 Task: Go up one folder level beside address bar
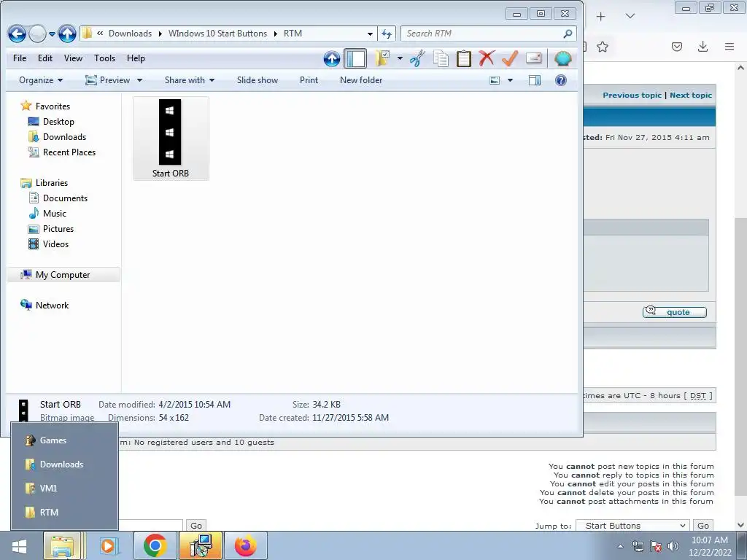[67, 34]
